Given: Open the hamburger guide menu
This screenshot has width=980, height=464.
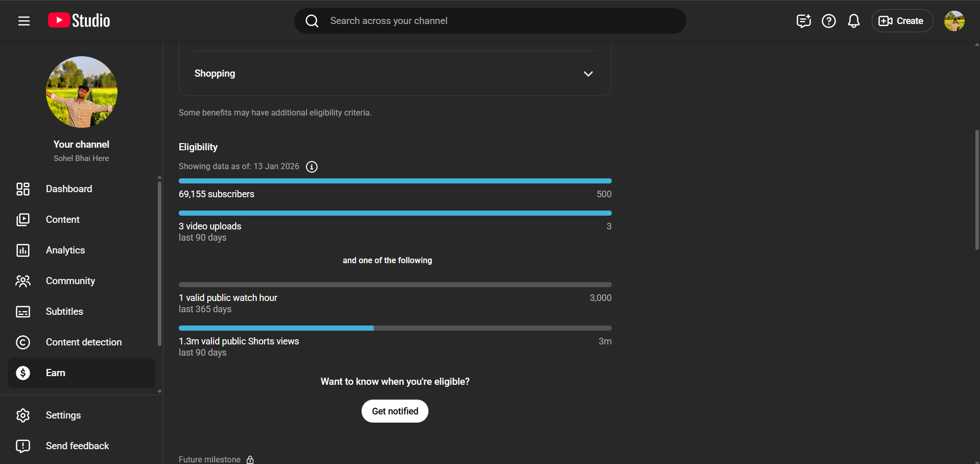Looking at the screenshot, I should tap(24, 21).
